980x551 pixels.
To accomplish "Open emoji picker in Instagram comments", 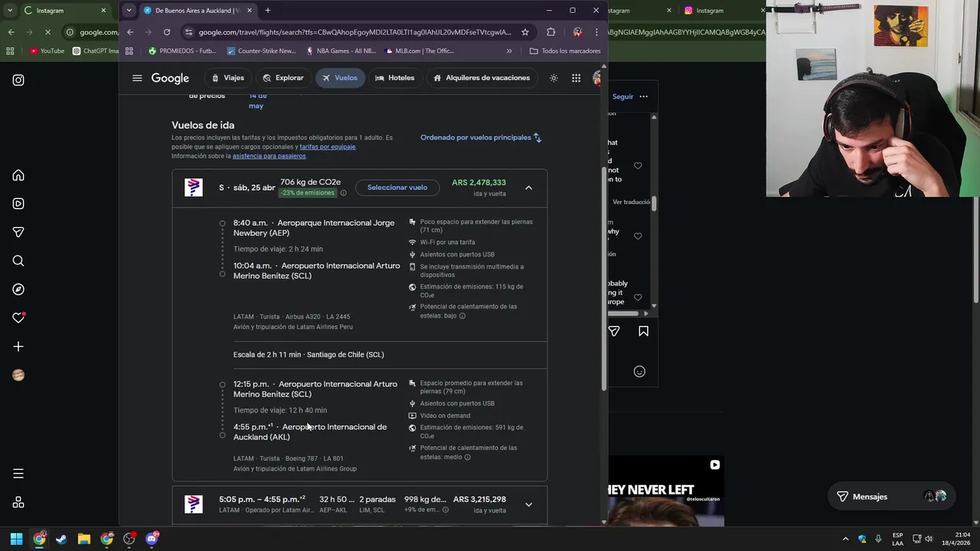I will click(x=639, y=372).
